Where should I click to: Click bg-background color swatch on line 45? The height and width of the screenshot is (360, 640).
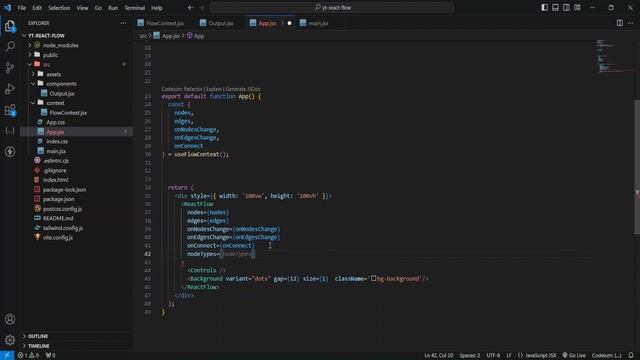373,278
